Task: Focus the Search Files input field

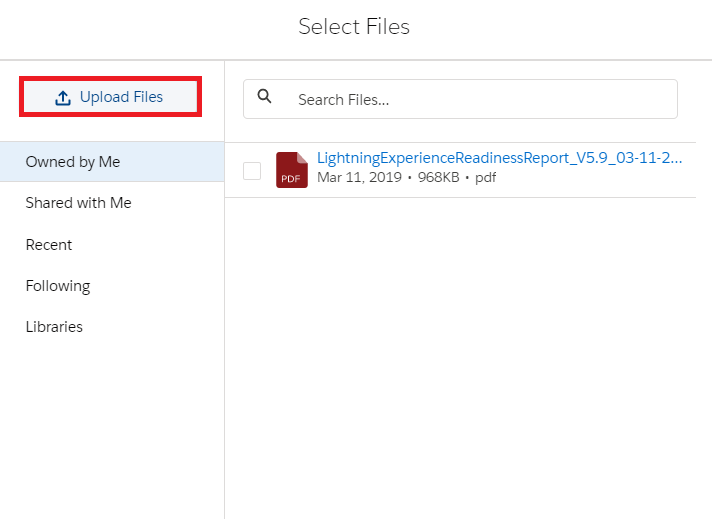Action: coord(480,99)
